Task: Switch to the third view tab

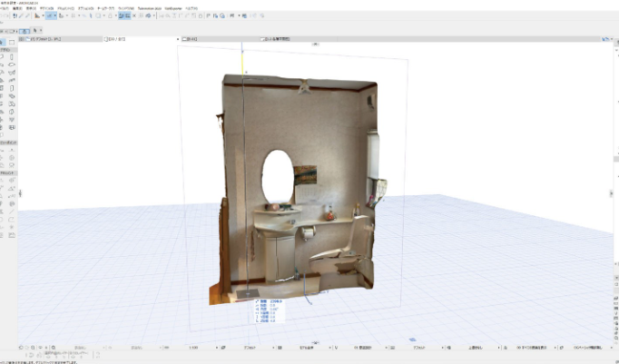Action: point(220,39)
